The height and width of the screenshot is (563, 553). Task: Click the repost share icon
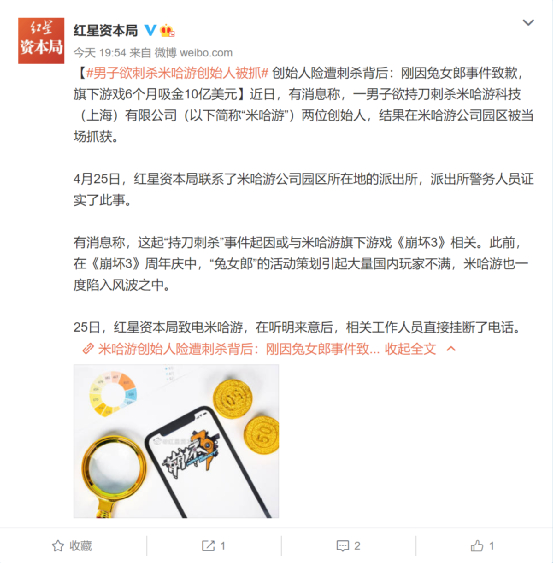pyautogui.click(x=208, y=546)
